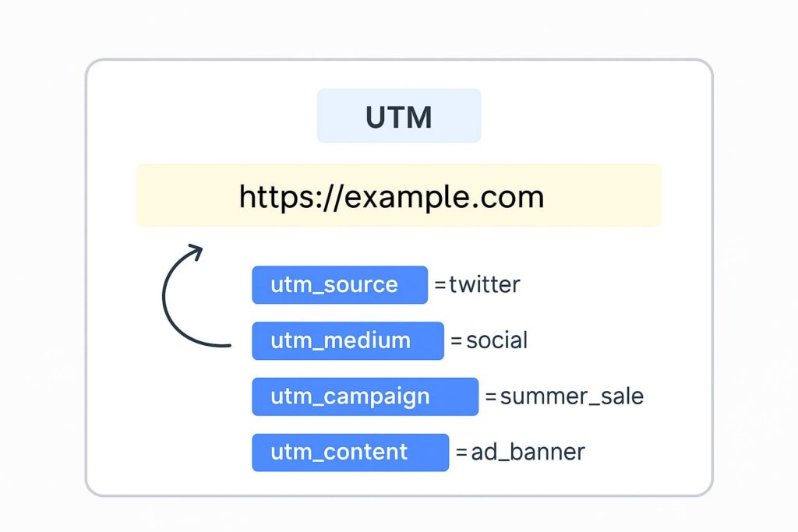Screen dimensions: 798x532
Task: Select the utm_campaign parameter tag
Action: point(365,396)
